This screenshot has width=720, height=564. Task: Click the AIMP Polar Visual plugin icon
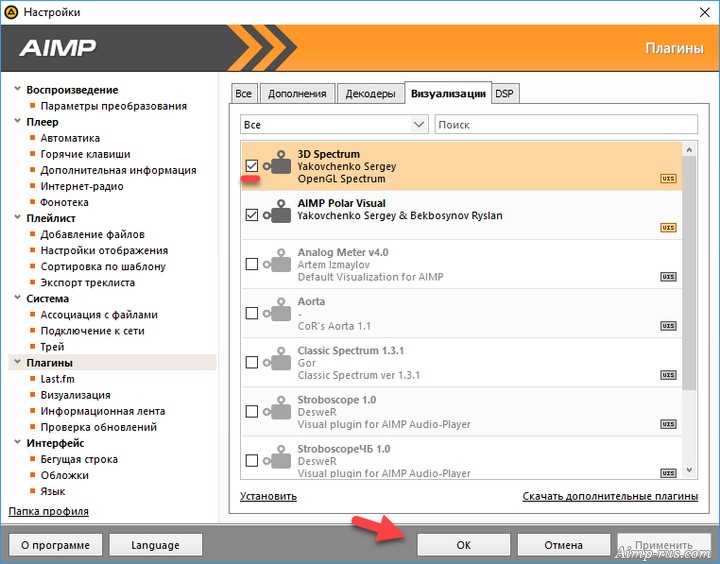click(277, 214)
